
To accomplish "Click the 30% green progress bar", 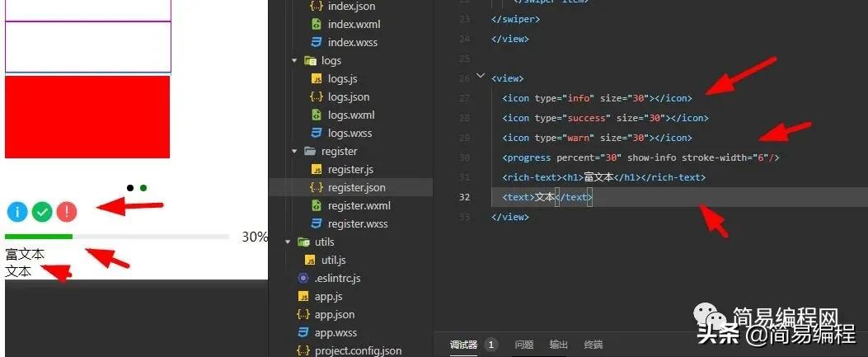I will pos(39,237).
